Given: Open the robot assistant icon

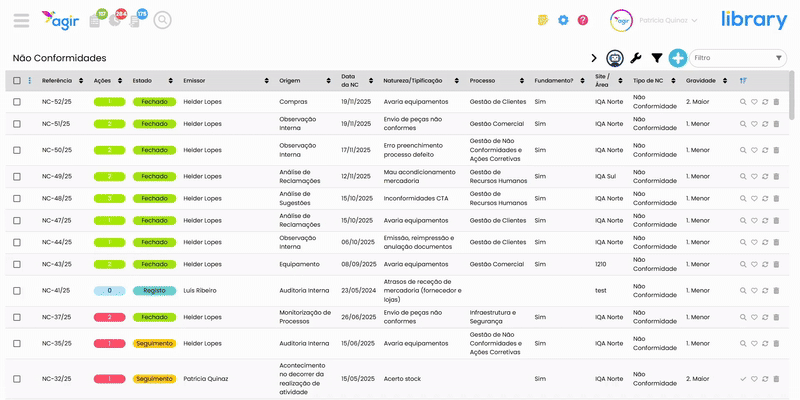Looking at the screenshot, I should pos(615,58).
